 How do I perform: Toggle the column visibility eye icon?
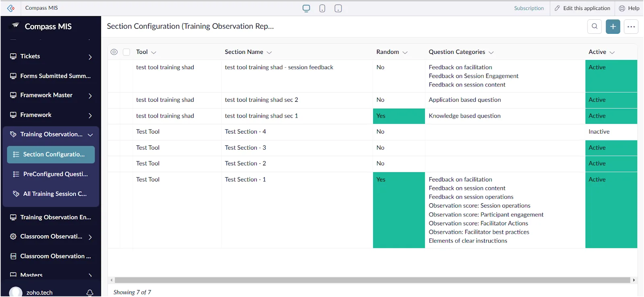coord(114,52)
